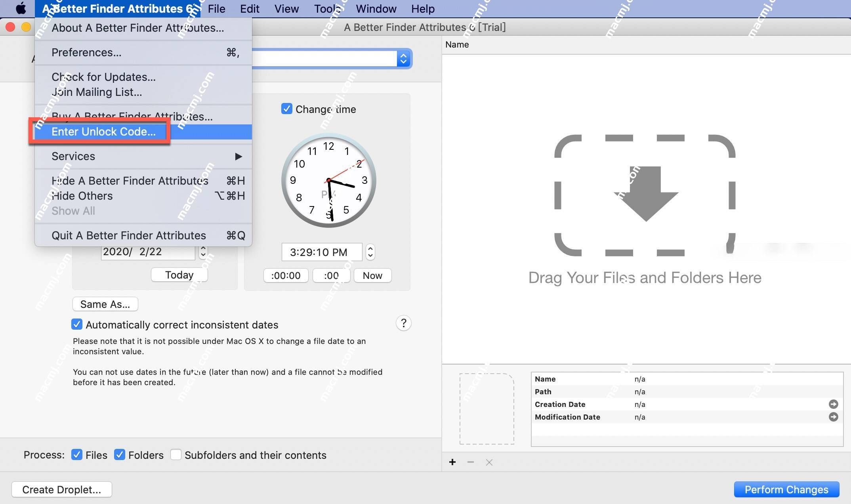Click the Path row label
The image size is (851, 504).
543,391
